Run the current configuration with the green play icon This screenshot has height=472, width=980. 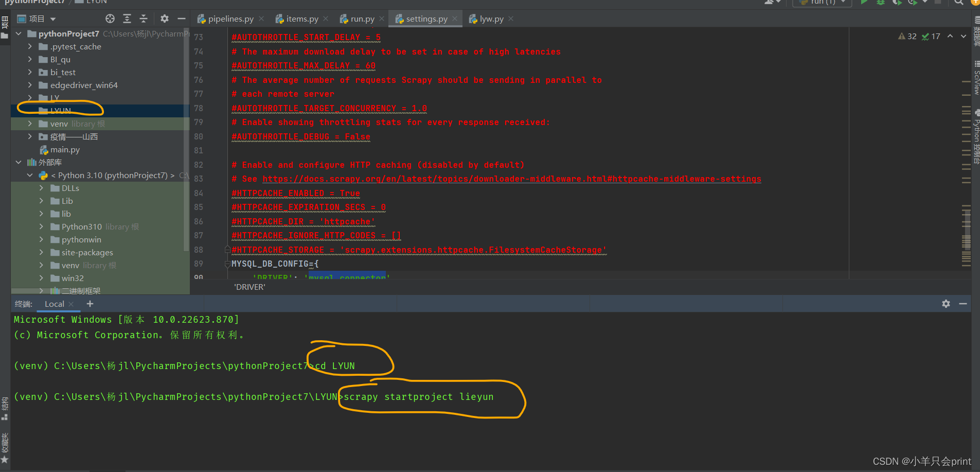click(x=864, y=2)
